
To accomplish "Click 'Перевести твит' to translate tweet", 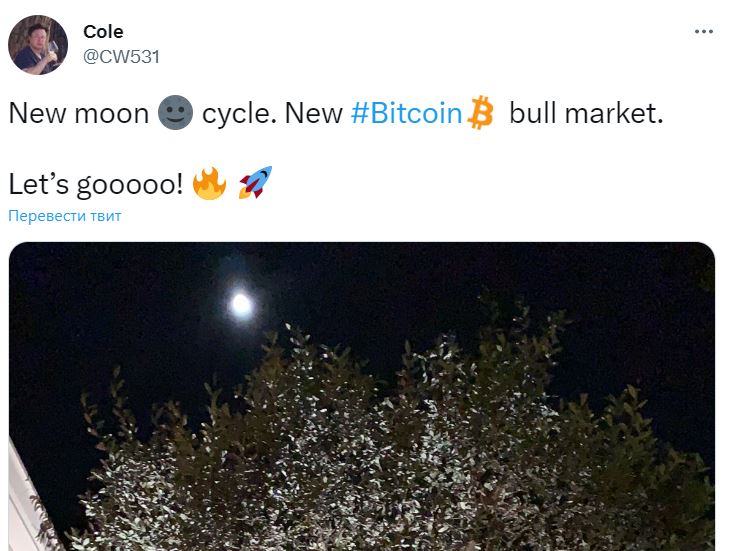I will [x=65, y=216].
